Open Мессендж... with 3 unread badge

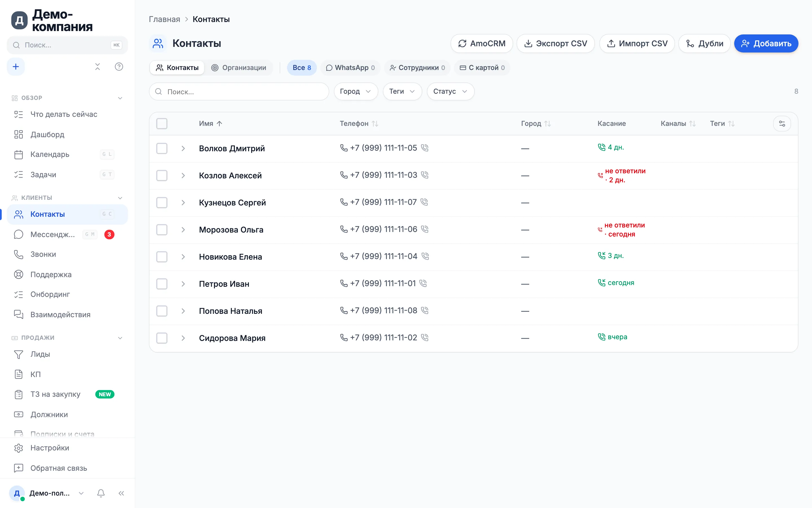click(67, 234)
